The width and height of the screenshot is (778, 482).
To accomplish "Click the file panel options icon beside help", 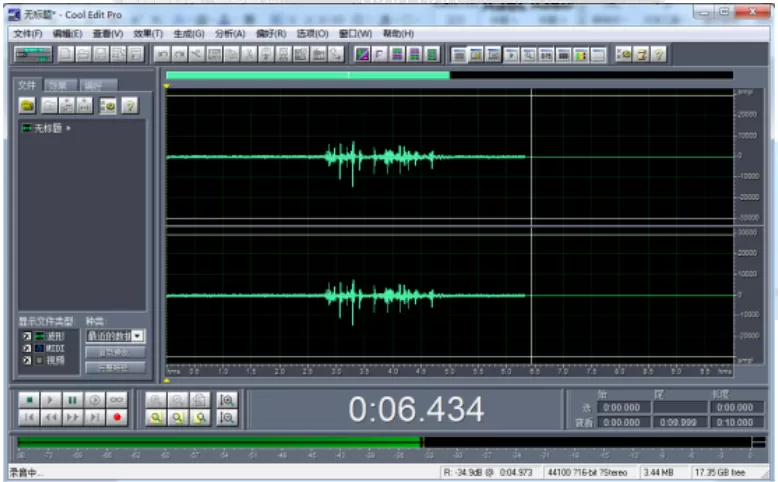I will [x=108, y=105].
